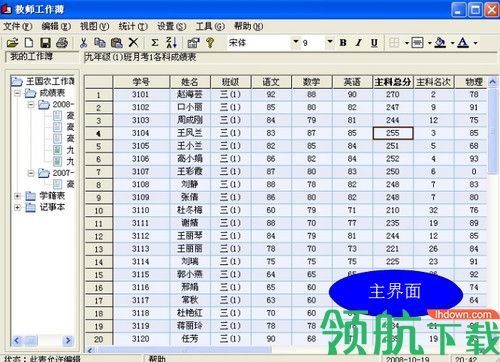Click the Print toolbar icon
Screen dimensions: 500x362
pos(62,43)
